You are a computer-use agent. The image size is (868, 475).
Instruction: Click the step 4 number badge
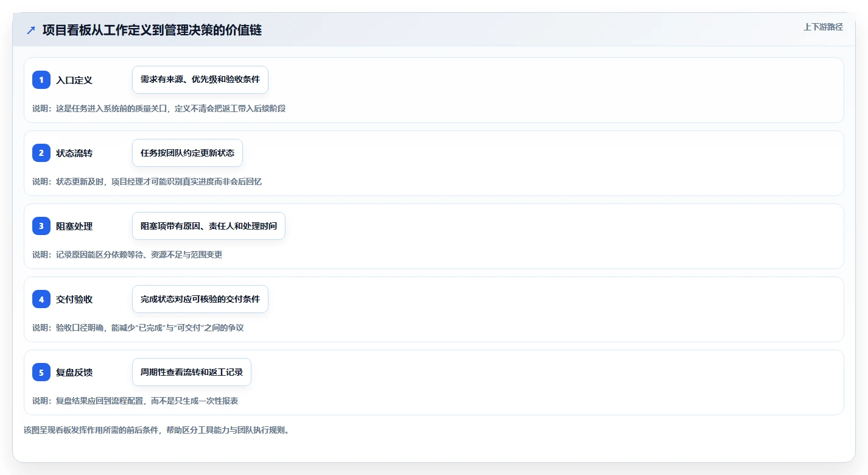tap(41, 299)
